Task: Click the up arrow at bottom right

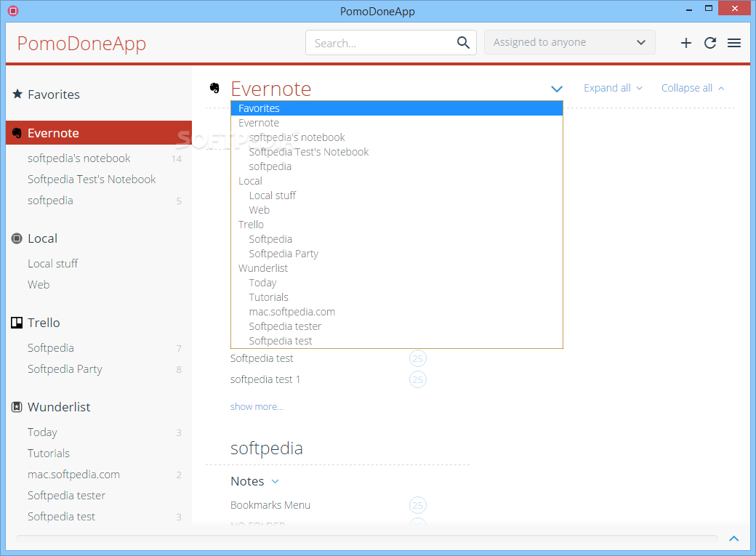Action: tap(733, 539)
